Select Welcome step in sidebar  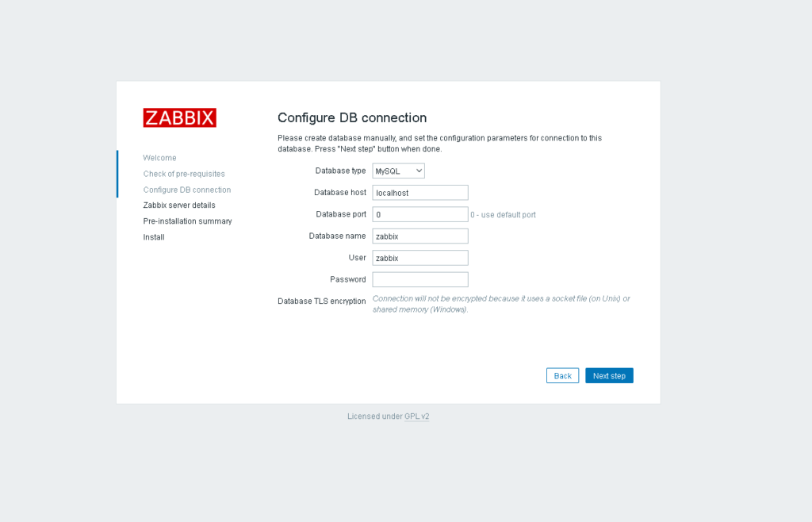159,158
